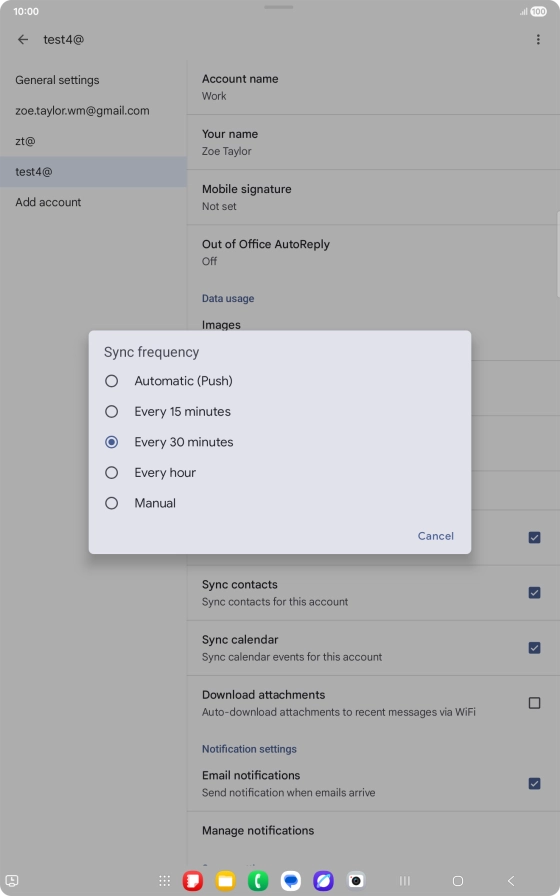Tap the home navigation button
This screenshot has width=560, height=896.
(x=458, y=881)
